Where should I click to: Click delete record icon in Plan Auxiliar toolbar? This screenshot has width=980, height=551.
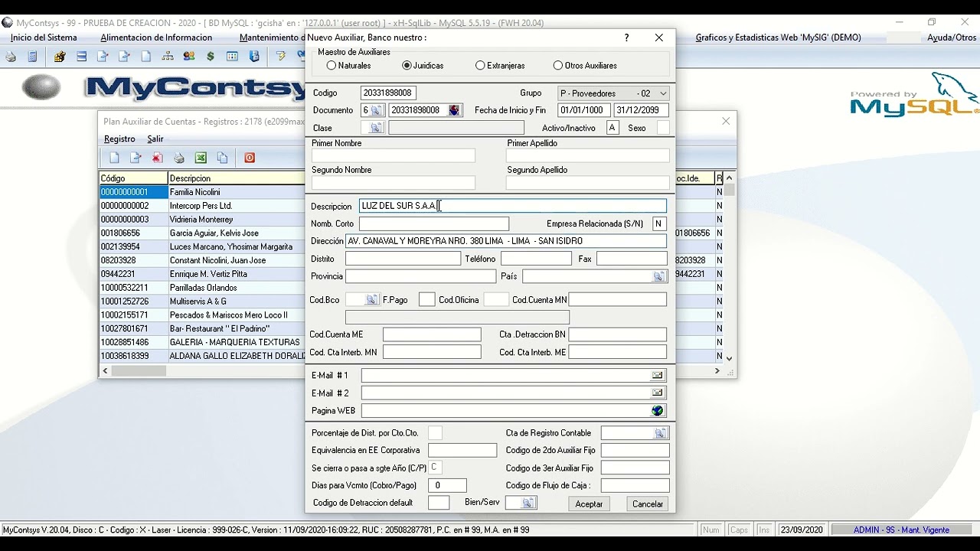[157, 158]
